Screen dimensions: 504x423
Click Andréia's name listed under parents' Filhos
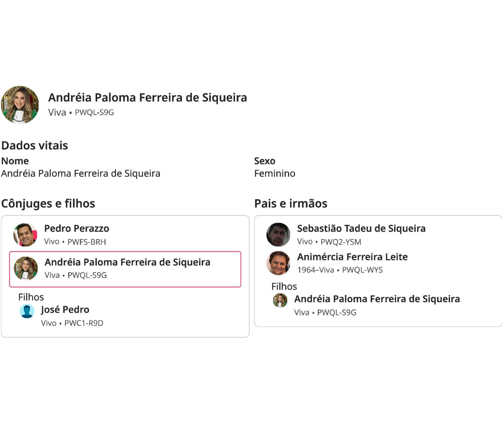tap(377, 299)
